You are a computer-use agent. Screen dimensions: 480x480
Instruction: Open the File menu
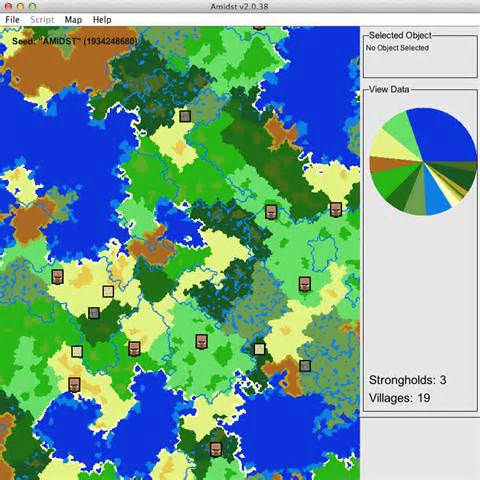[x=12, y=20]
